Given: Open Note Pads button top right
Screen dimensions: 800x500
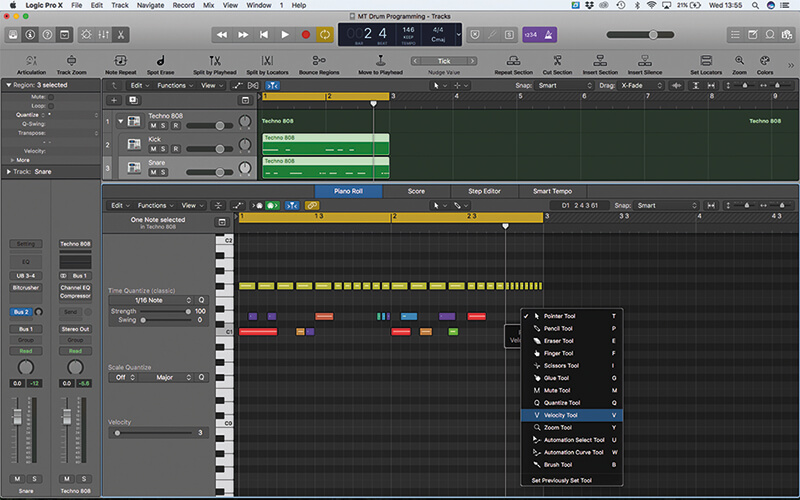Looking at the screenshot, I should (753, 35).
